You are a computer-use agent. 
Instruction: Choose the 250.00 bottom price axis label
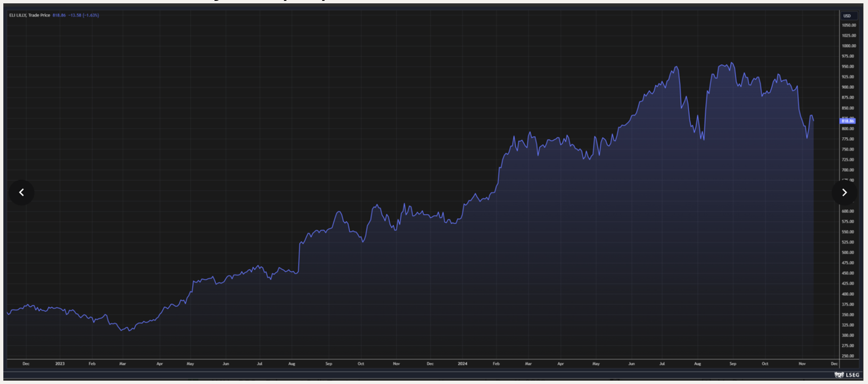[848, 356]
